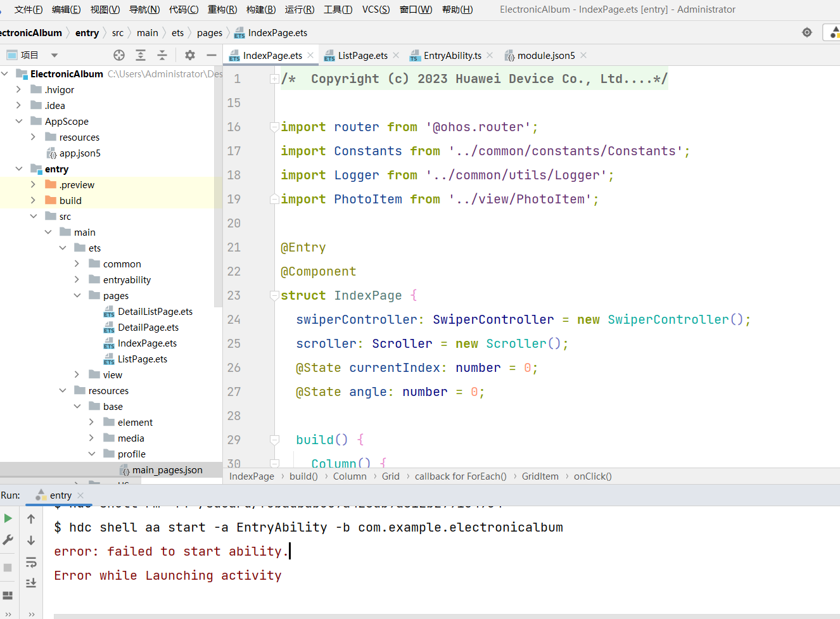Open the 窗口(W) menu

coord(416,10)
